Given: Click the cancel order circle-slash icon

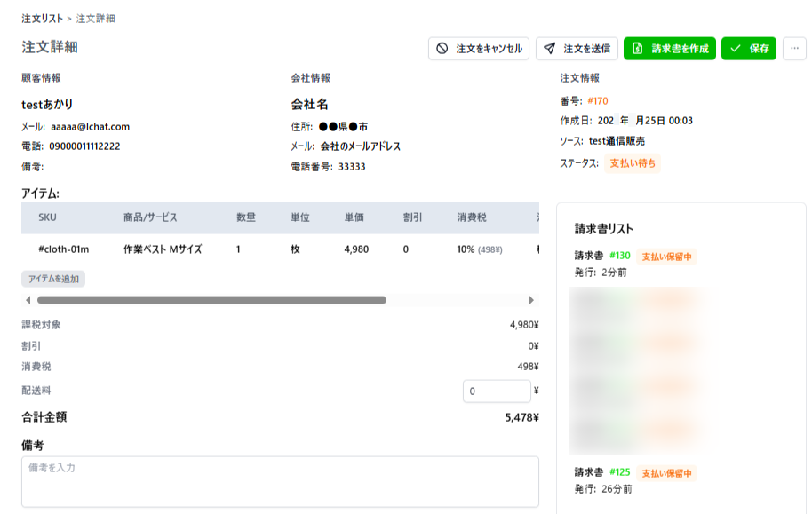Looking at the screenshot, I should coord(443,49).
